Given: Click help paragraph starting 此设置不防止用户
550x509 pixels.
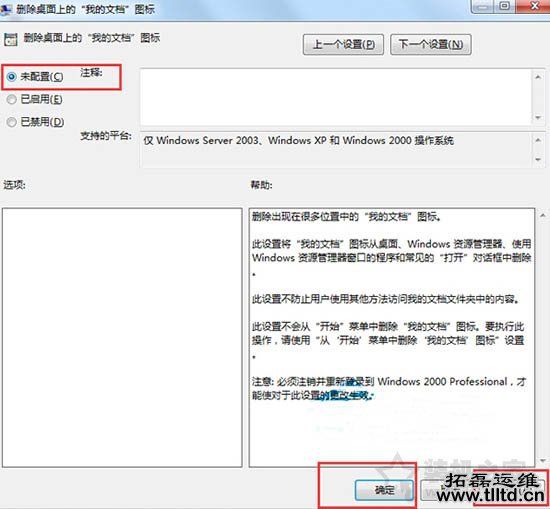Looking at the screenshot, I should coord(385,299).
